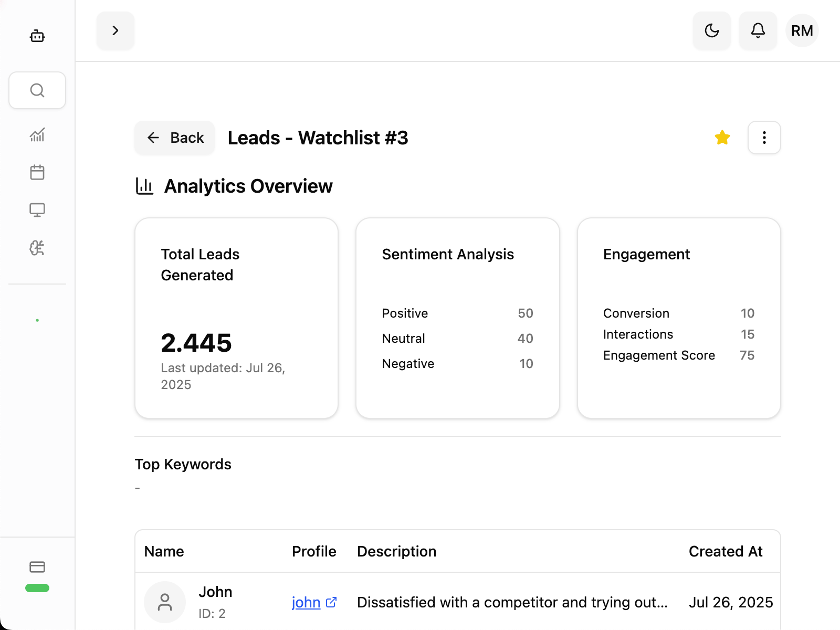
Task: Open the search panel
Action: [x=37, y=90]
